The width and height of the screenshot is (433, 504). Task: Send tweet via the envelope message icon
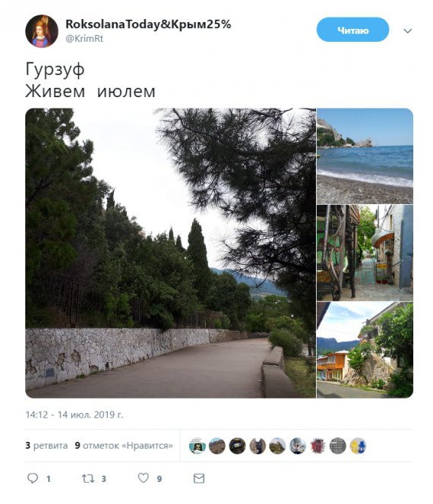tap(199, 478)
